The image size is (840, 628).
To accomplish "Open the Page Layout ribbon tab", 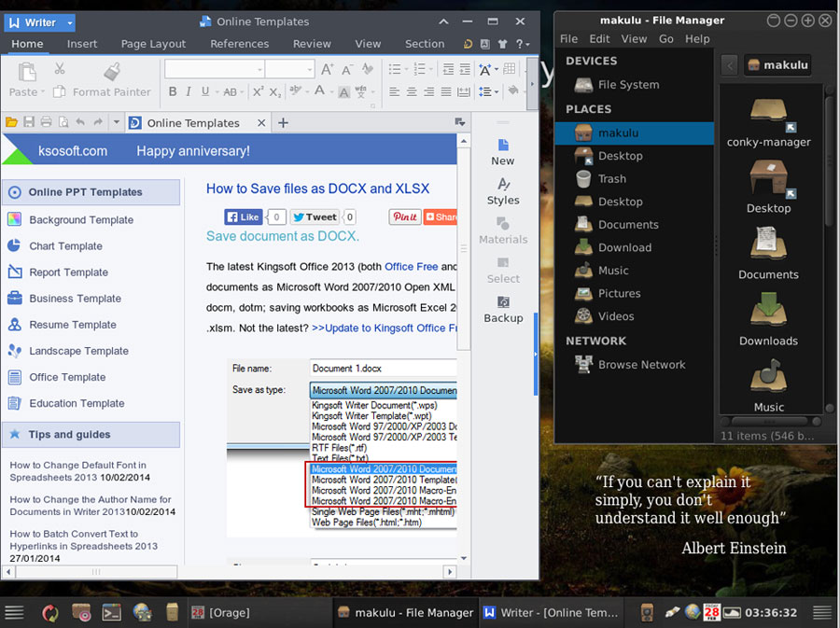I will (x=153, y=44).
